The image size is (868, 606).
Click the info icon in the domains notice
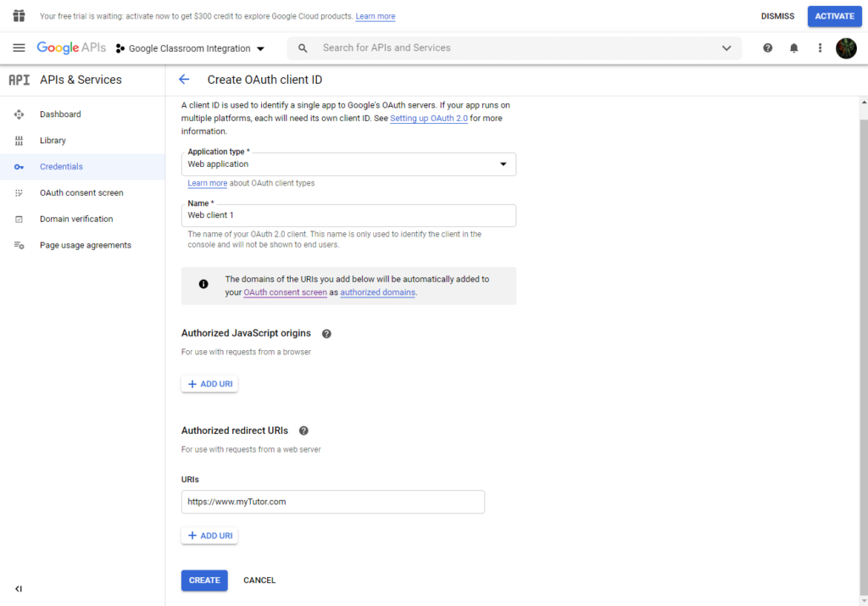[203, 283]
